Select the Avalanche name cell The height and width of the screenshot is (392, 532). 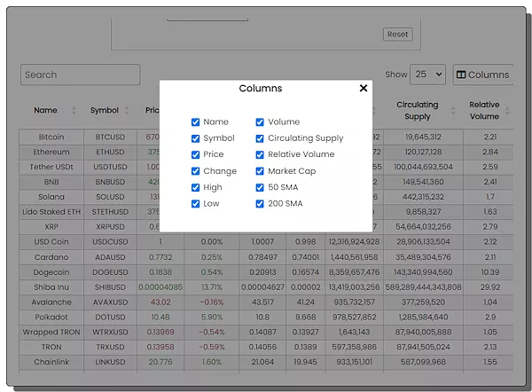pos(51,302)
